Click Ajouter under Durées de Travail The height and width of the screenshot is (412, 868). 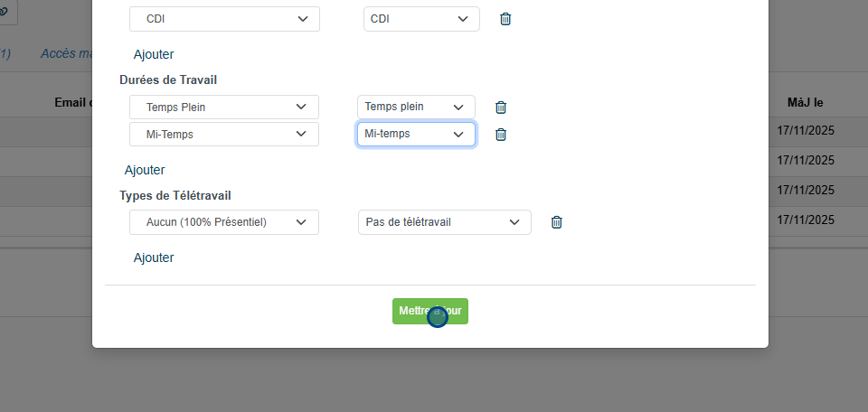[145, 170]
